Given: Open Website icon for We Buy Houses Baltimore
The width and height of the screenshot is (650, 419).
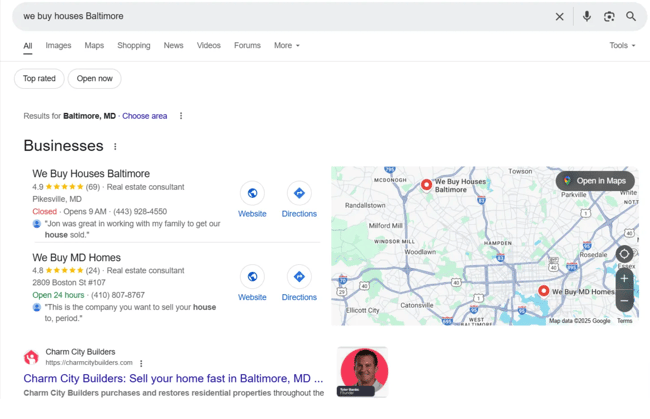Looking at the screenshot, I should click(x=252, y=193).
